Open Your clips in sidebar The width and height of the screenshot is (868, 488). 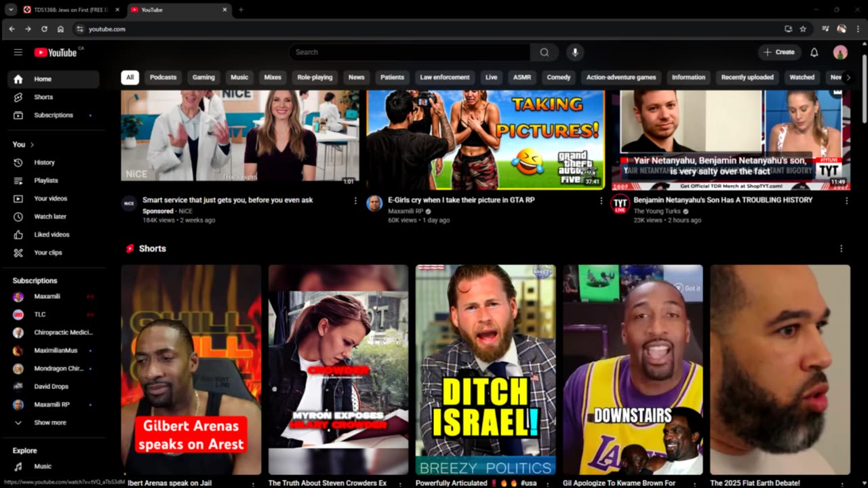pyautogui.click(x=54, y=252)
